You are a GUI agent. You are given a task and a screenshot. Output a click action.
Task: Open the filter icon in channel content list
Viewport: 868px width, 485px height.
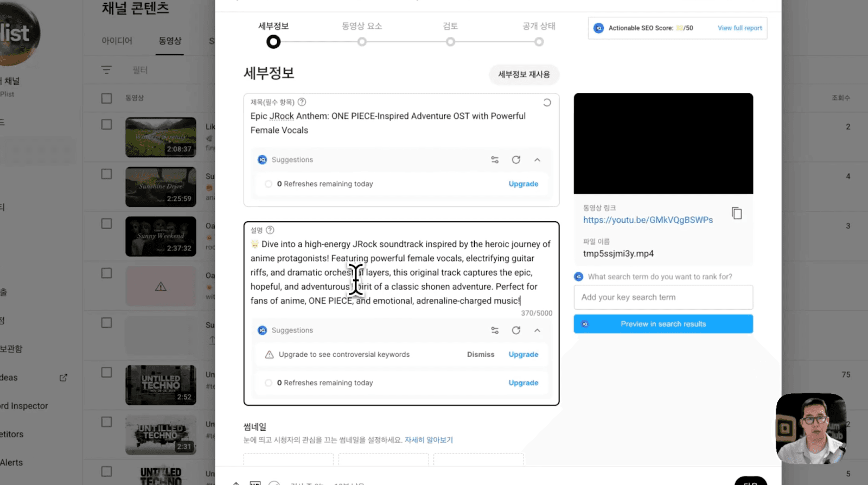pos(106,70)
